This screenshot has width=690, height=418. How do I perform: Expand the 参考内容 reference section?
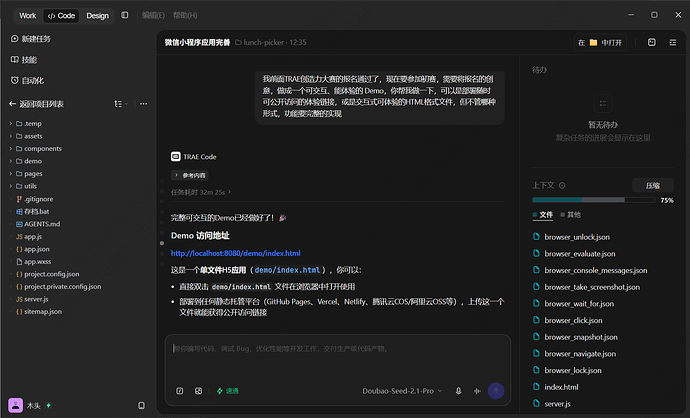190,175
